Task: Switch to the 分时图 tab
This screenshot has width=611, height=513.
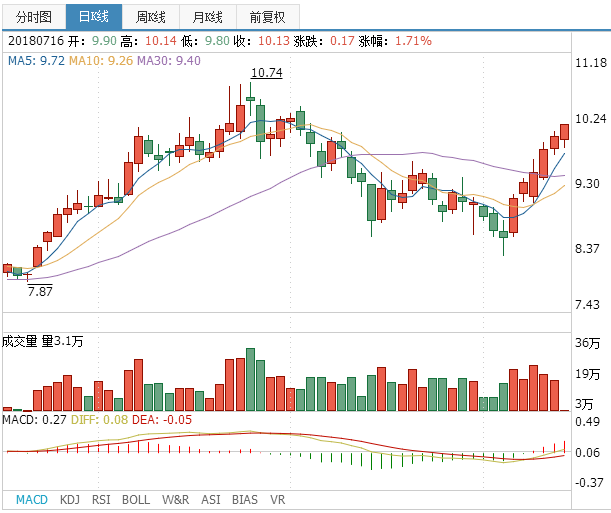Action: (x=34, y=17)
